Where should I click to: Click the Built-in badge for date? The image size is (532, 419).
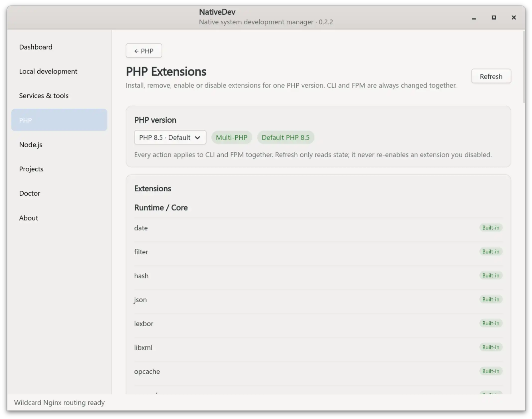click(491, 228)
